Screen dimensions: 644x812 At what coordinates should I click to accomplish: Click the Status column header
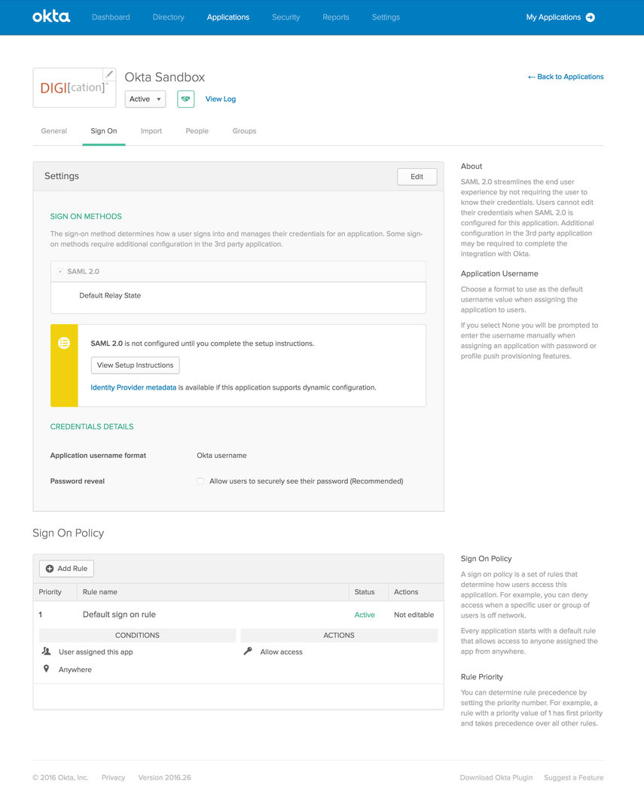point(365,592)
